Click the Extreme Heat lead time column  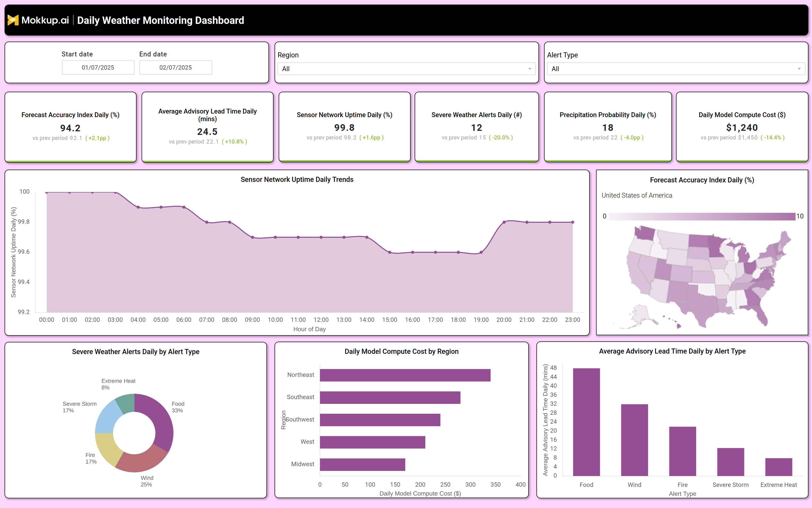click(x=779, y=467)
